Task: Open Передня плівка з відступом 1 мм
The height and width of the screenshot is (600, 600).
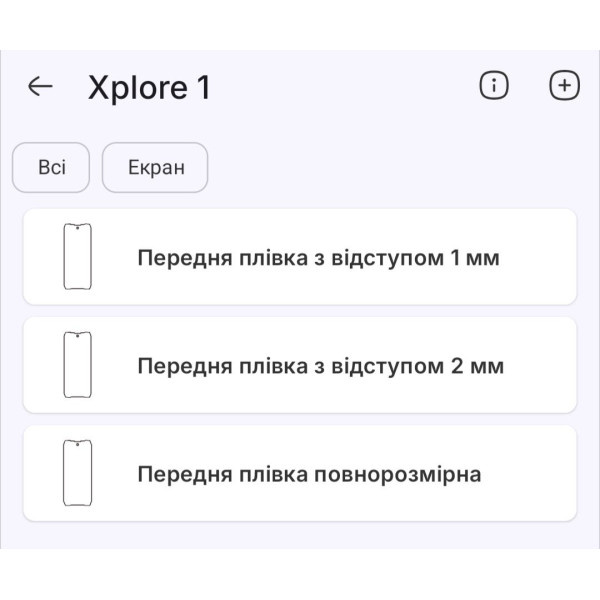Action: coord(318,258)
